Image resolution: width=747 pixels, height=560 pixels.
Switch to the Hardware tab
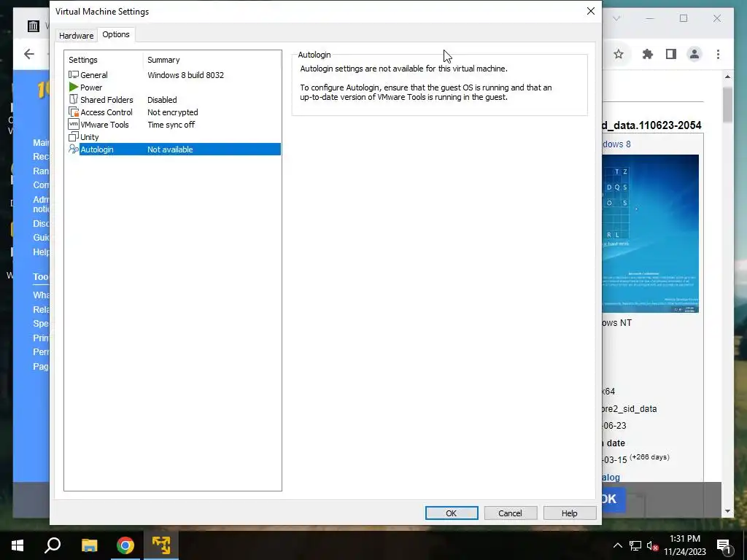pos(76,35)
